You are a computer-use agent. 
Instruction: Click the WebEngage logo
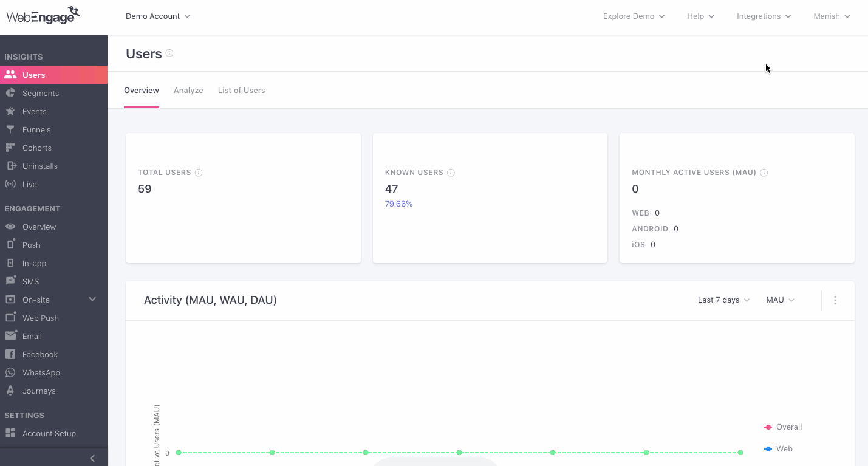coord(43,15)
